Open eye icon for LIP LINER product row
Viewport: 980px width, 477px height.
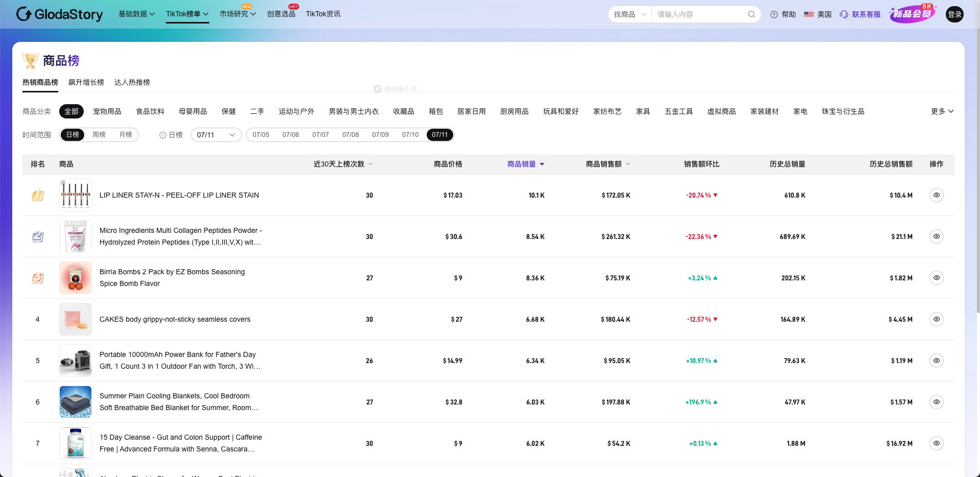936,195
